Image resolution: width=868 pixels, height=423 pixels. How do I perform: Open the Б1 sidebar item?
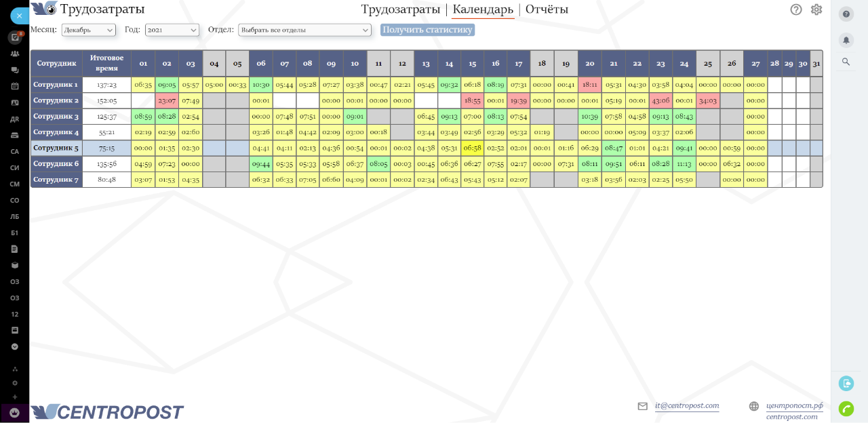(x=15, y=233)
